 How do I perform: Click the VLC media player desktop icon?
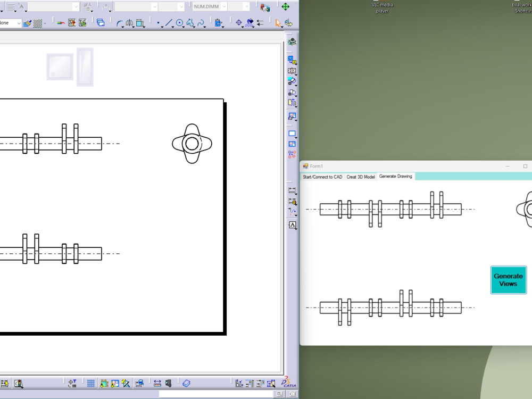click(382, 6)
